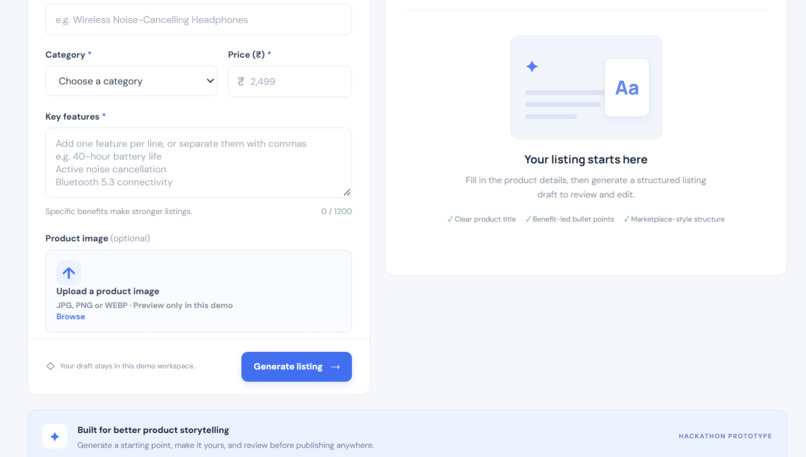Click "Specific benefits make stronger listings." hint
This screenshot has width=806, height=457.
click(119, 211)
